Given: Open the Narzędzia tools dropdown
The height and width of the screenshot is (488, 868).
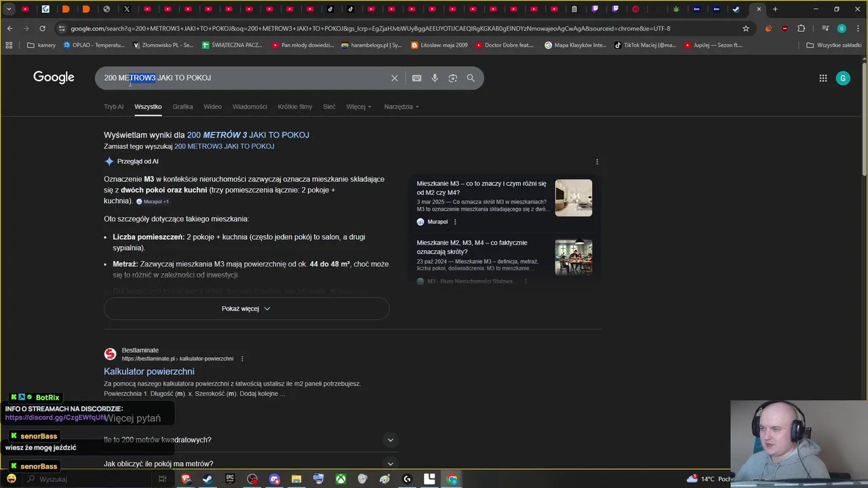Looking at the screenshot, I should (x=401, y=106).
